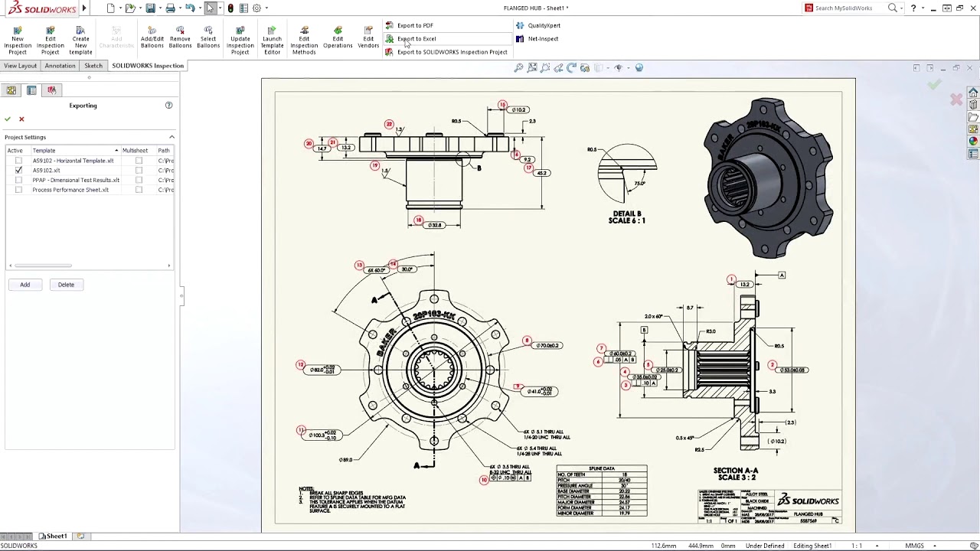980x551 pixels.
Task: Enable Active for AS9102 - Horizontal Template.xlt
Action: [x=18, y=161]
